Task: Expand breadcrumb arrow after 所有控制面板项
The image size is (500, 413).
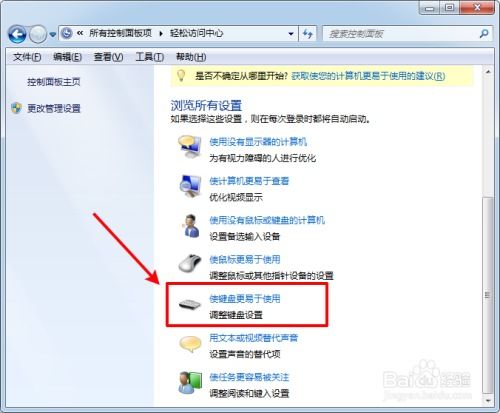Action: click(x=161, y=33)
